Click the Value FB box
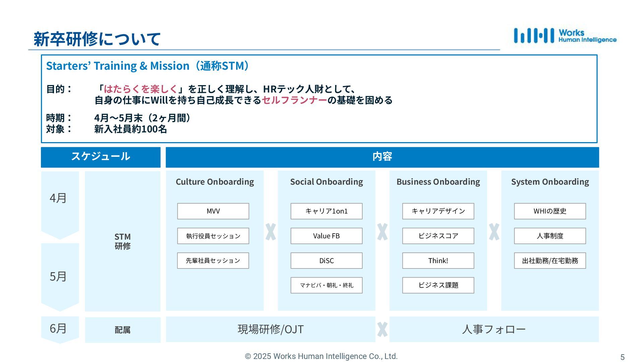 326,236
